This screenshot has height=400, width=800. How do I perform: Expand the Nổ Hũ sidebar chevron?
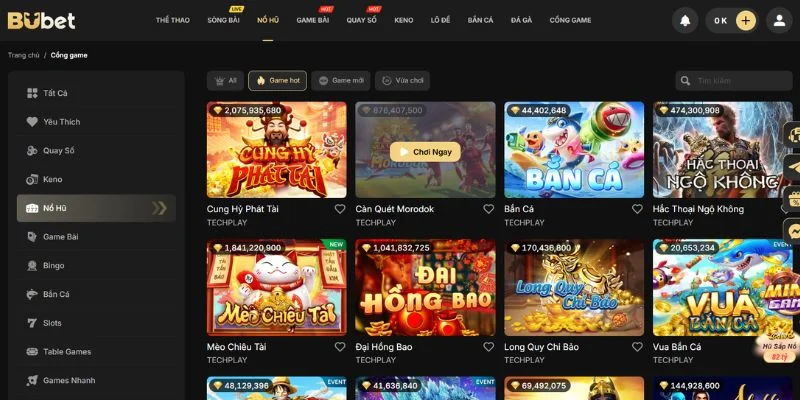click(x=159, y=208)
